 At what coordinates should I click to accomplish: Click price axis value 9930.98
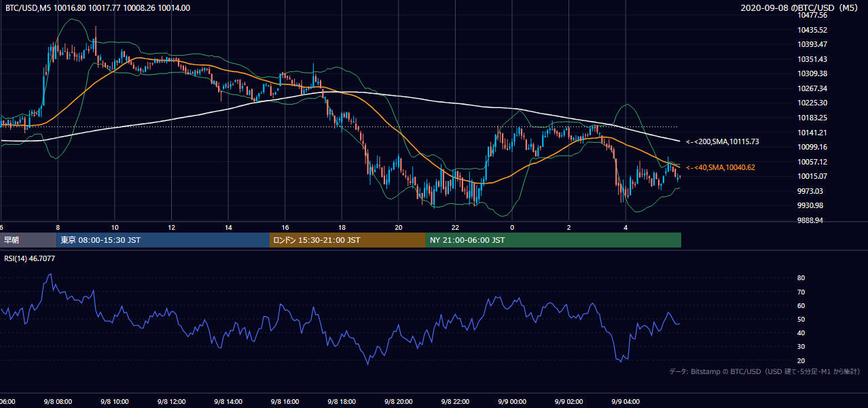(810, 205)
